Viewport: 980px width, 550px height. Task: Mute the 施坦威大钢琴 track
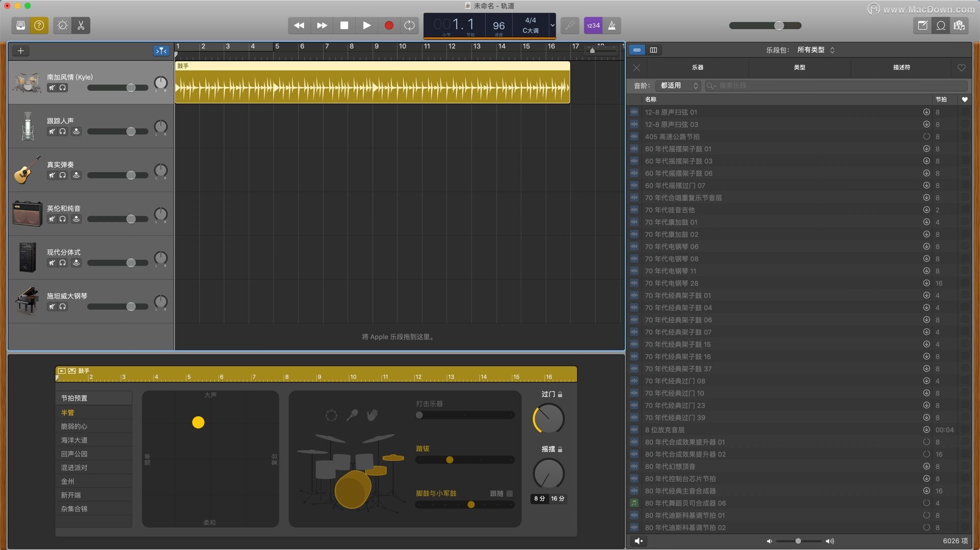pyautogui.click(x=51, y=307)
